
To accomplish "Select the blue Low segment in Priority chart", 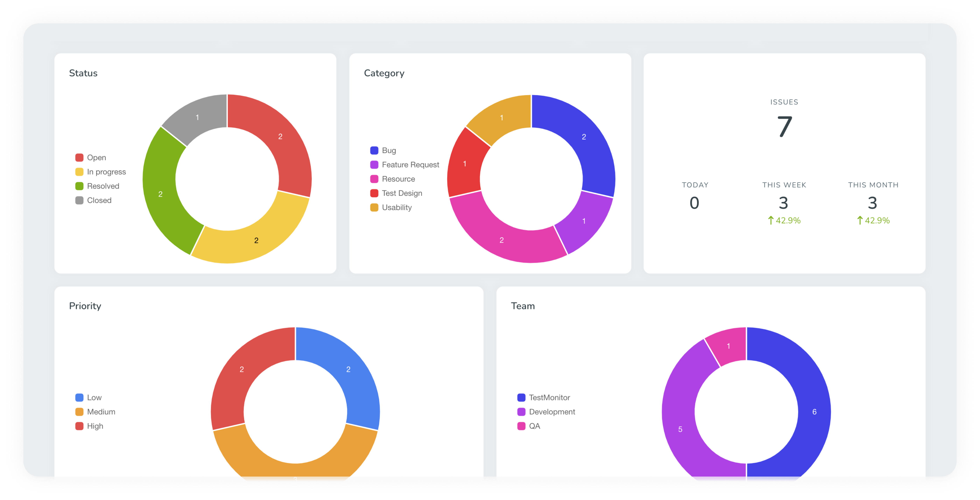I will pos(348,370).
